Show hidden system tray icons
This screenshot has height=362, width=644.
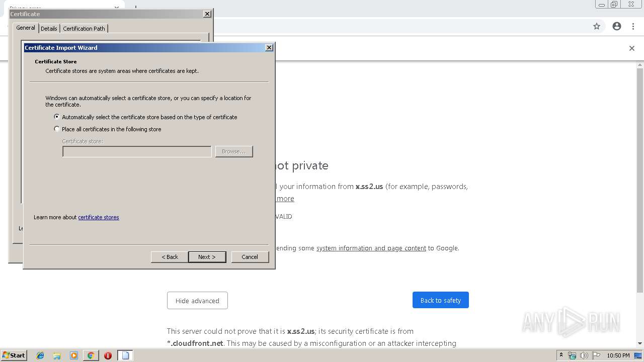click(x=561, y=355)
